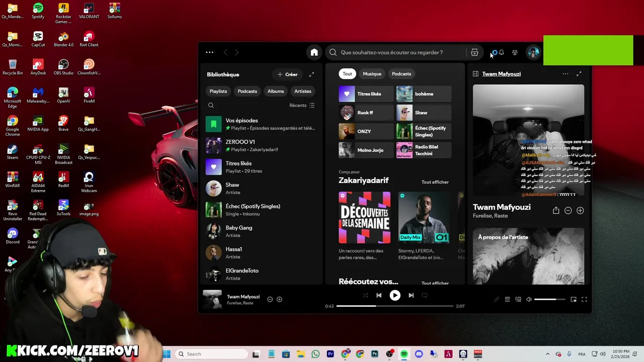Viewport: 644px width, 362px height.
Task: Open the Molno Jorjo shortcut tile
Action: (366, 150)
